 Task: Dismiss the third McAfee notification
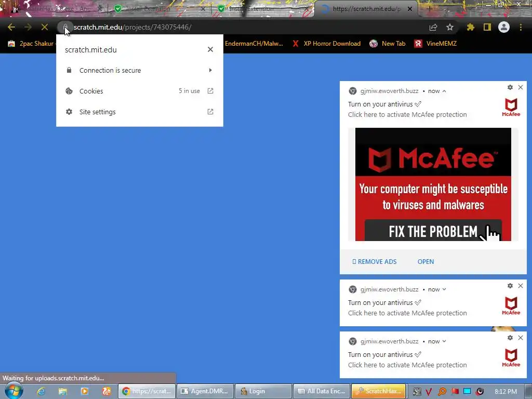pos(521,338)
